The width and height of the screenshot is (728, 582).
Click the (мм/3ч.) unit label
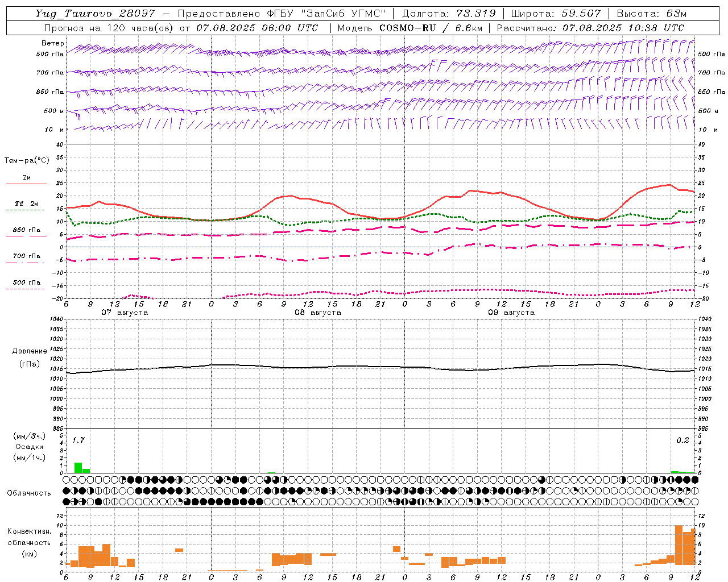click(x=30, y=436)
